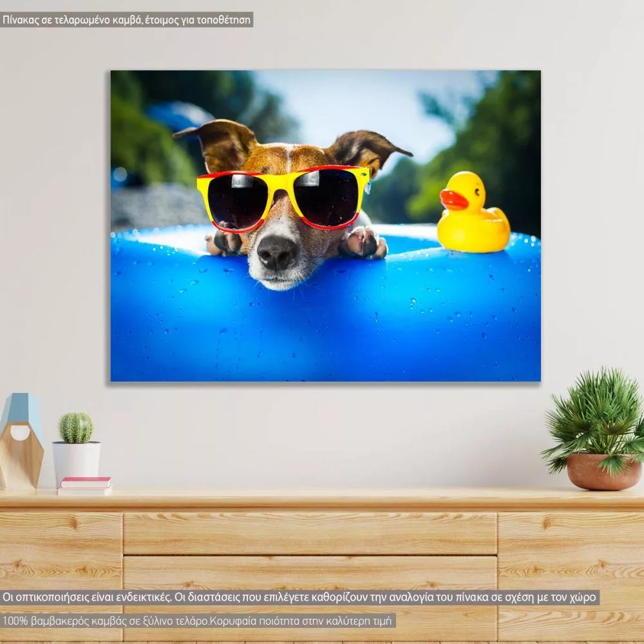
Task: Click the stacked books under the cactus pot
Action: tap(84, 486)
